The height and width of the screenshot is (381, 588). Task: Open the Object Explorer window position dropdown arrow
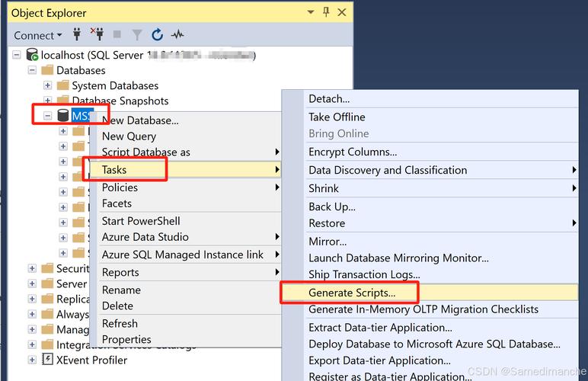(x=311, y=12)
